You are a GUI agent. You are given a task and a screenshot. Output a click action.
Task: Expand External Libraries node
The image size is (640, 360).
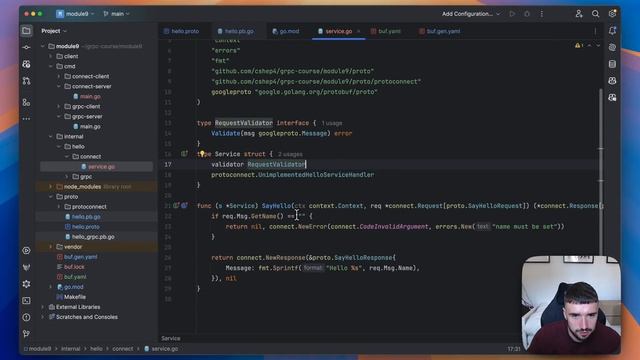(43, 307)
